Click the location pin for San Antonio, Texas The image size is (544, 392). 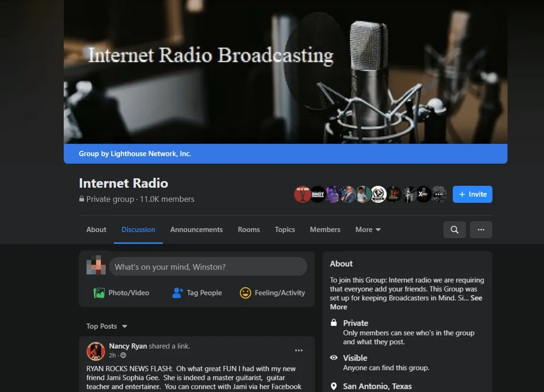point(333,386)
